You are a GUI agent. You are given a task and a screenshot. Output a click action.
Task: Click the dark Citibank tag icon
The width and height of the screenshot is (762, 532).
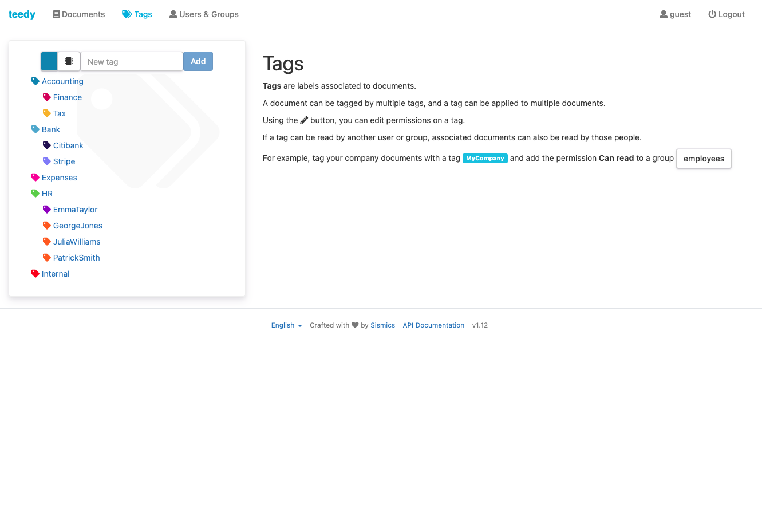pos(47,145)
